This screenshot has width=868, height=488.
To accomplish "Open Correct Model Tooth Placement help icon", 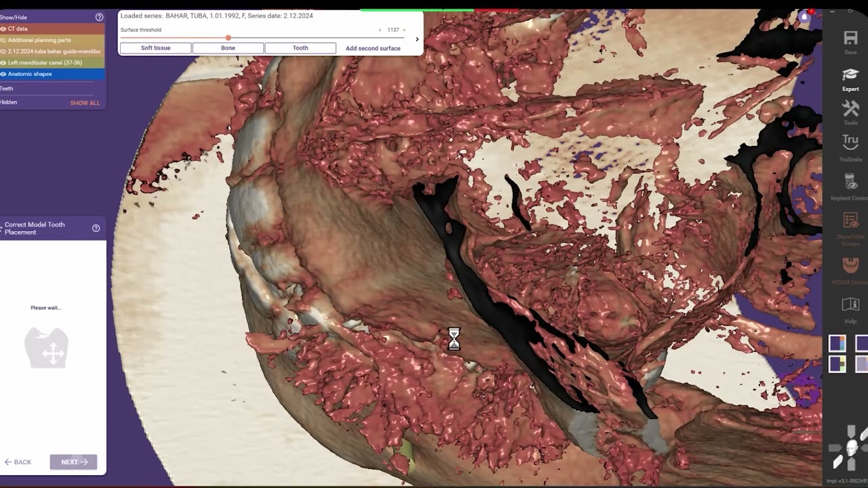I will click(96, 228).
